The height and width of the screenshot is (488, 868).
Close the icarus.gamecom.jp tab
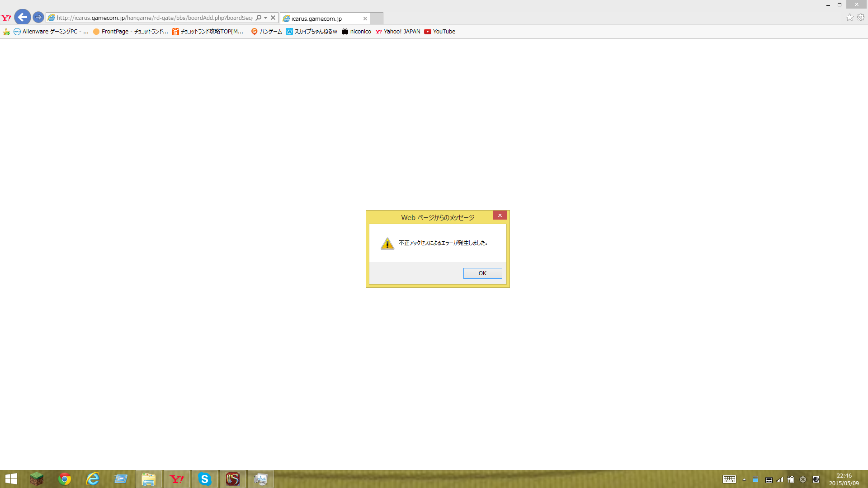coord(365,19)
